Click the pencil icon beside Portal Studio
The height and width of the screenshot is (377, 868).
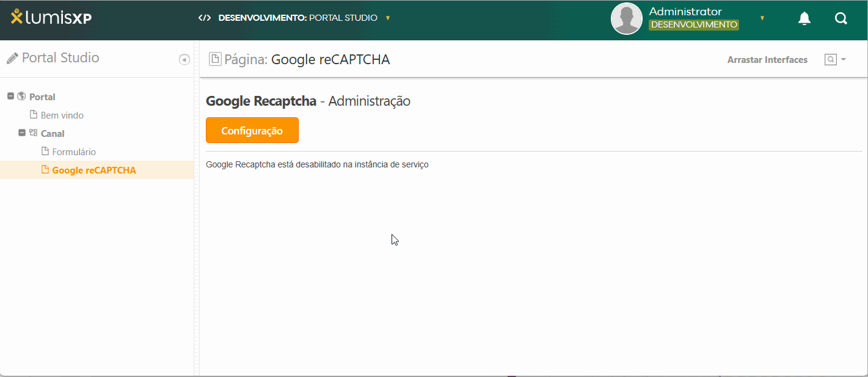click(x=12, y=59)
